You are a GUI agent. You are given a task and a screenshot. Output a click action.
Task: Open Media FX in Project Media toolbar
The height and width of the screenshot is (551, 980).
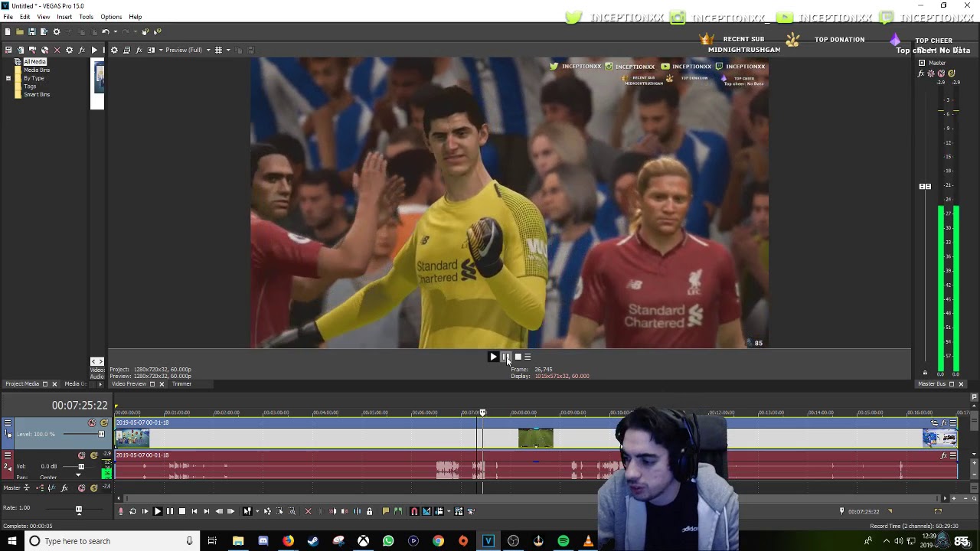(x=81, y=50)
